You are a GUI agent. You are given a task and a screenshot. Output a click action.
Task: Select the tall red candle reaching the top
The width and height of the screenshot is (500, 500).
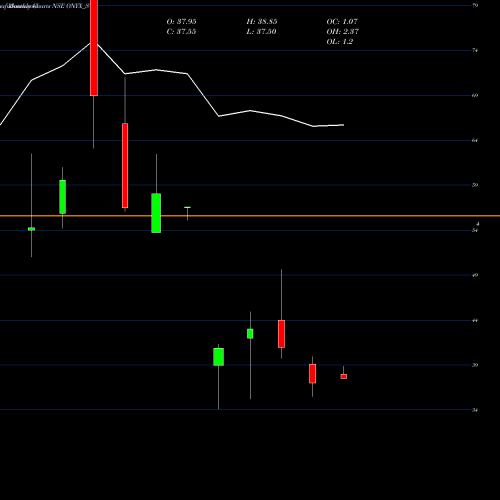(x=94, y=48)
